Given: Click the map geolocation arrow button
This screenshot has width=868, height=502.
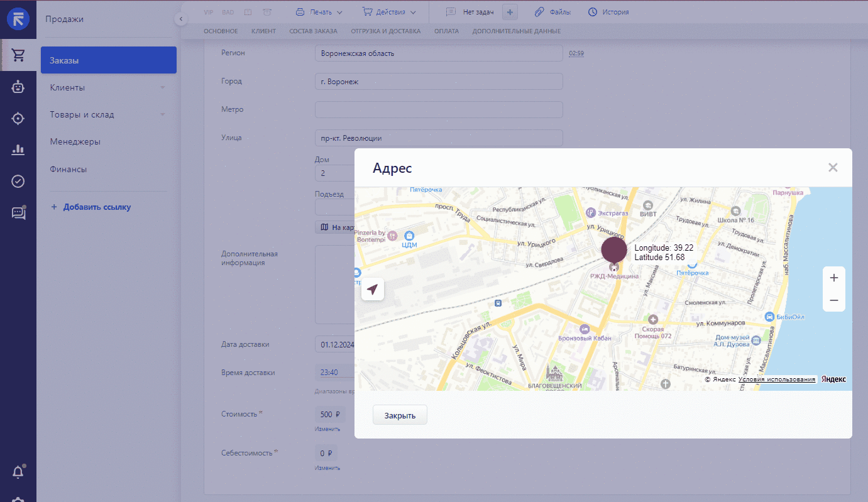Looking at the screenshot, I should click(373, 289).
